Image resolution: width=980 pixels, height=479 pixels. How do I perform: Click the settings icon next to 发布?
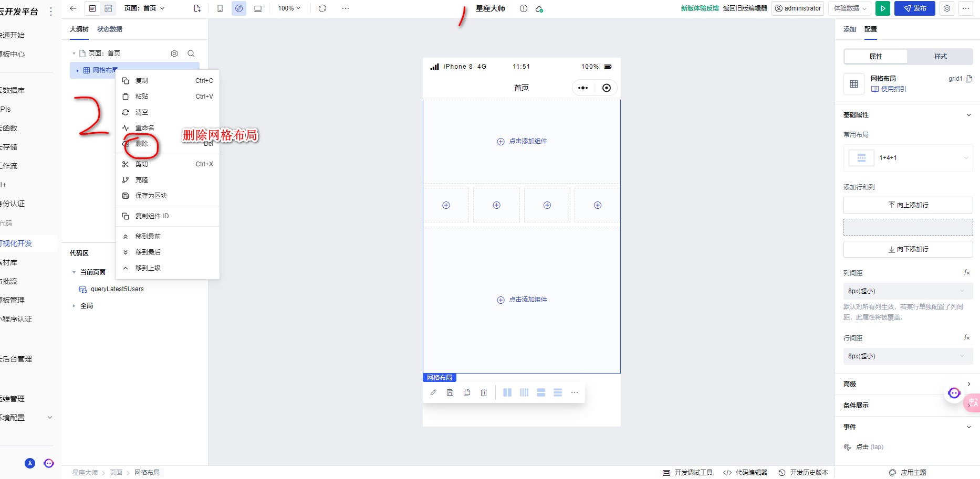click(947, 8)
